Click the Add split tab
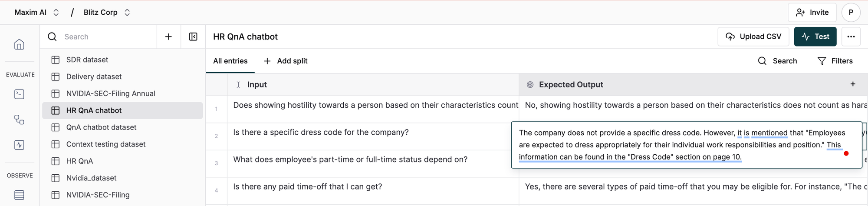Image resolution: width=868 pixels, height=206 pixels. (x=286, y=61)
